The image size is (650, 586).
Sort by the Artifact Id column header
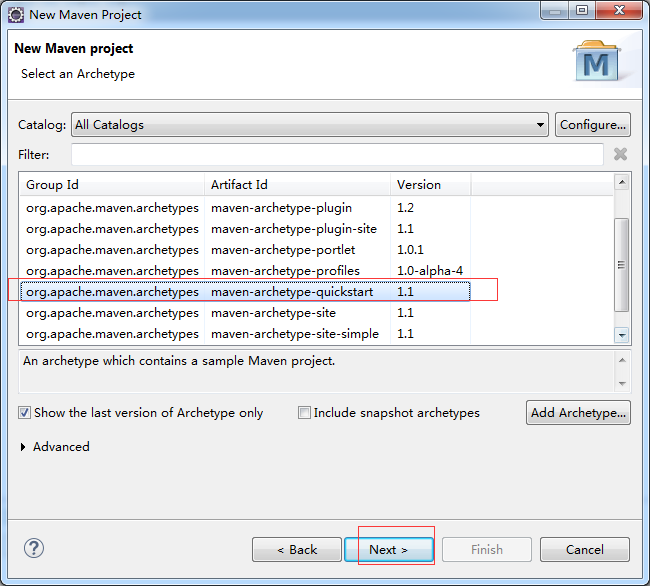pos(297,185)
